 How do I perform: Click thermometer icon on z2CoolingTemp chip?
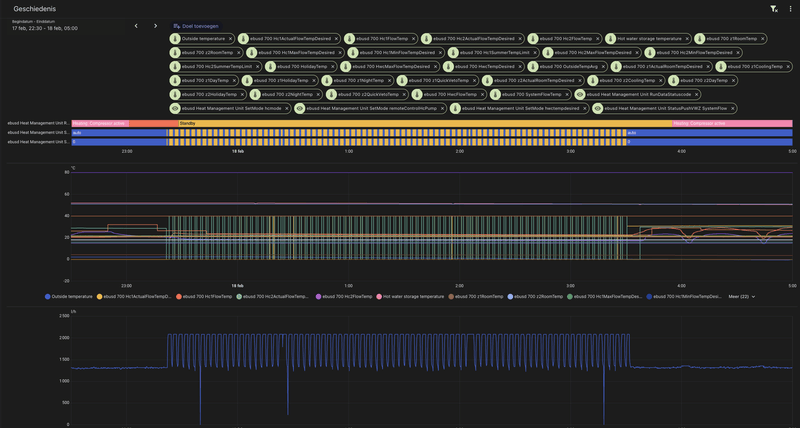[x=592, y=81]
